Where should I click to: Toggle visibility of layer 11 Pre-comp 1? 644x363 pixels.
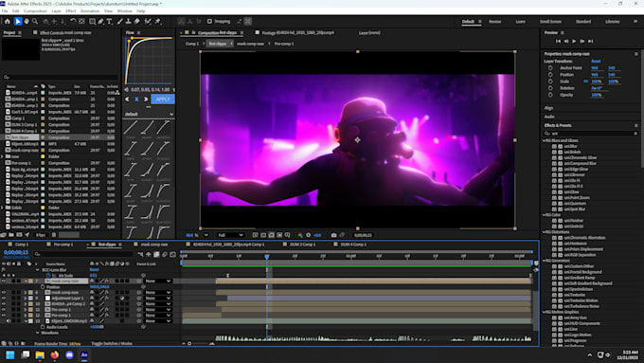[x=4, y=310]
